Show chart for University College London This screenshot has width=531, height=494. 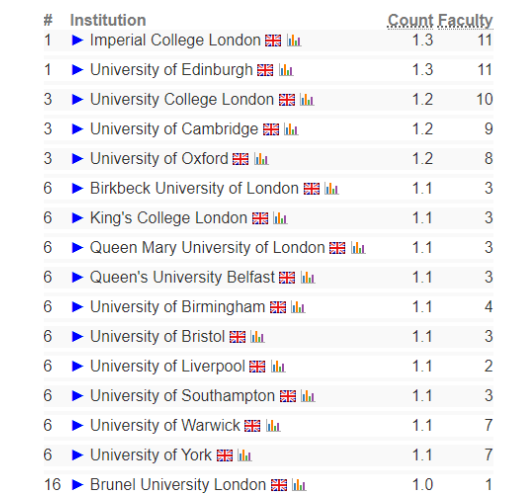pos(307,100)
